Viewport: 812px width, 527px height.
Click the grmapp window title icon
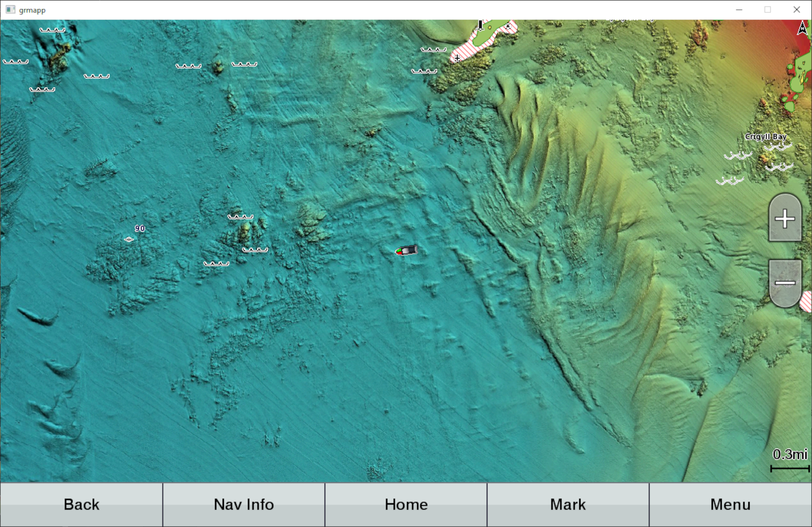coord(10,10)
